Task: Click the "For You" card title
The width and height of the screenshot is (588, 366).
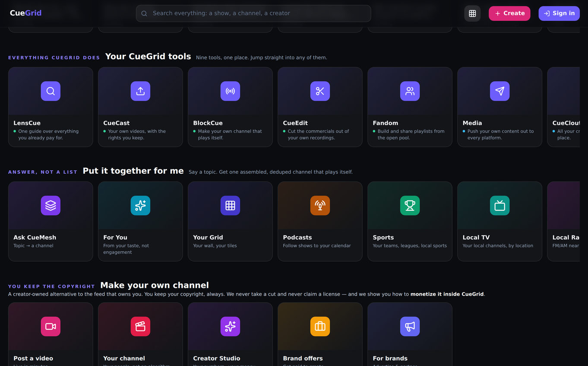Action: click(x=115, y=237)
